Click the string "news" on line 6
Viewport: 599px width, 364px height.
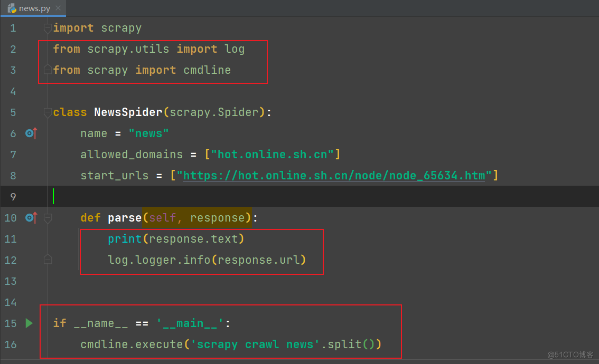[x=148, y=133]
